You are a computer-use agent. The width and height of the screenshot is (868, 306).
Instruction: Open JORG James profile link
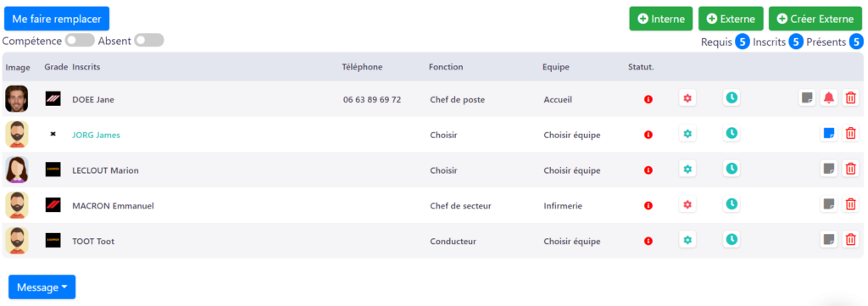[x=96, y=135]
